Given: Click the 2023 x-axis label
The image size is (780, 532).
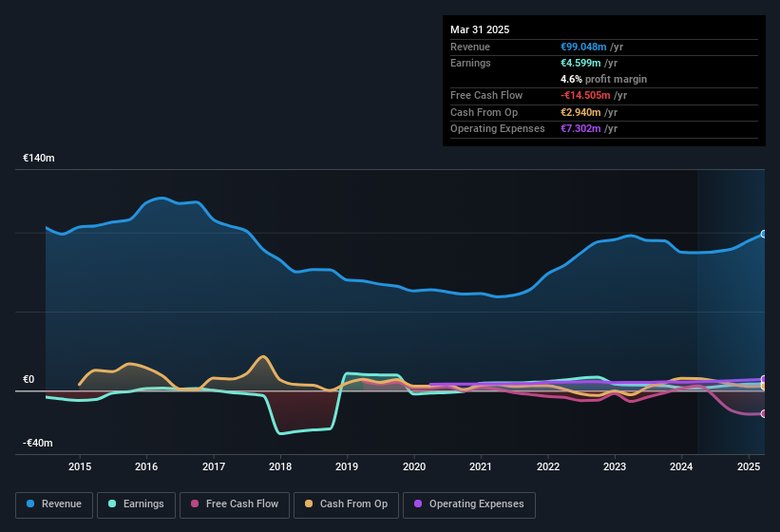Looking at the screenshot, I should (x=615, y=466).
